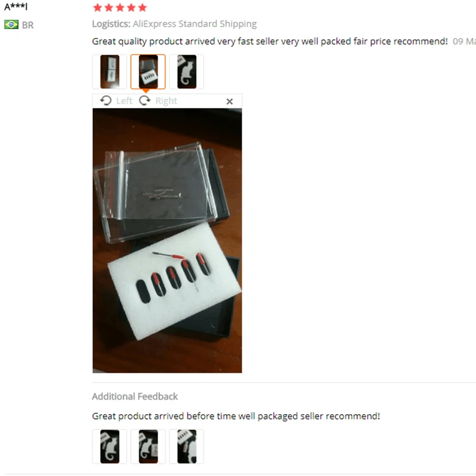Open first review thumbnail of white boxes
This screenshot has width=476, height=476.
coord(109,71)
